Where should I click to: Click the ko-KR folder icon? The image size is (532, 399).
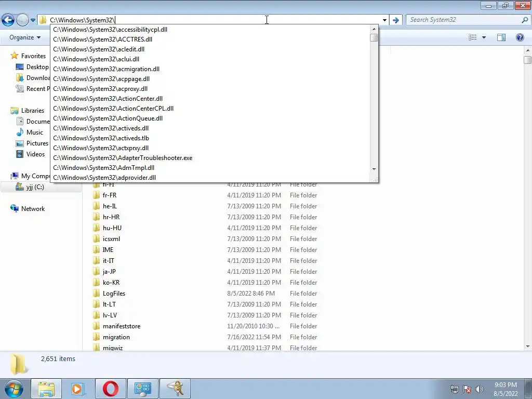97,282
